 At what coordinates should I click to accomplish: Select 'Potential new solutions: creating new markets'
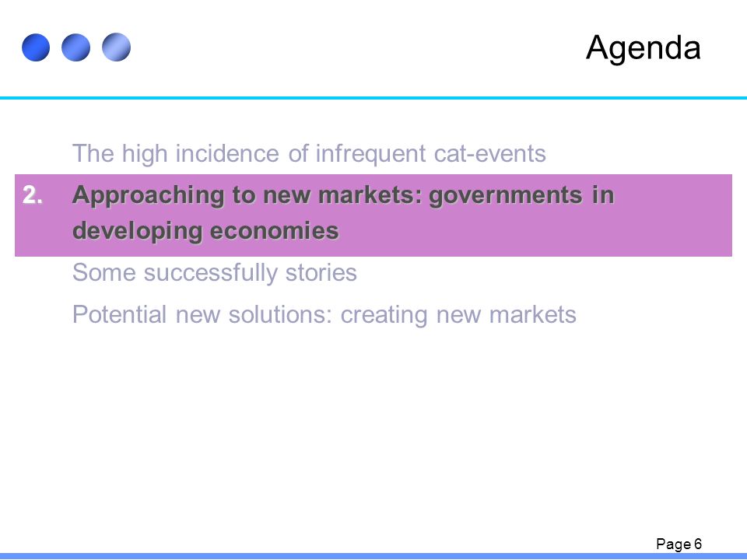(x=324, y=315)
